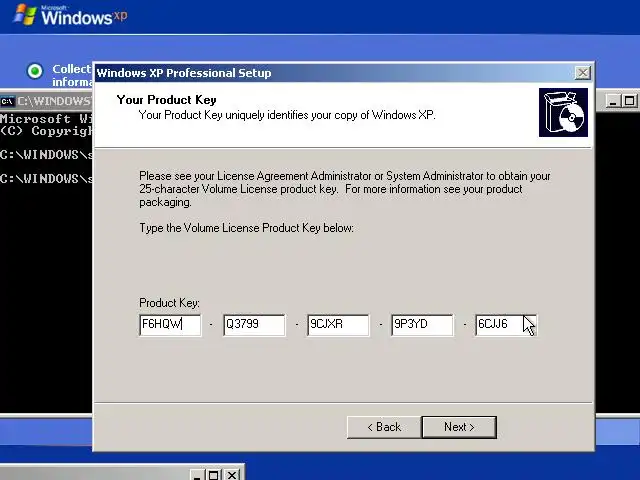
Task: Click the 'uniquely identifies your copy' subtitle text
Action: [x=287, y=115]
